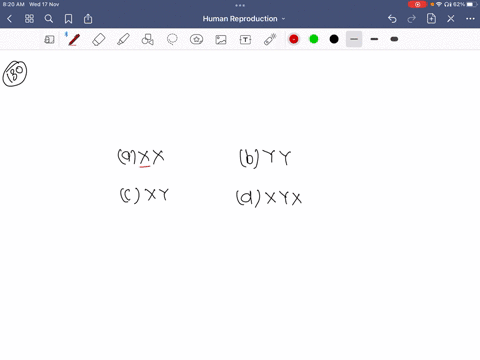Select the Laser pointer tool
Image resolution: width=480 pixels, height=360 pixels.
270,39
